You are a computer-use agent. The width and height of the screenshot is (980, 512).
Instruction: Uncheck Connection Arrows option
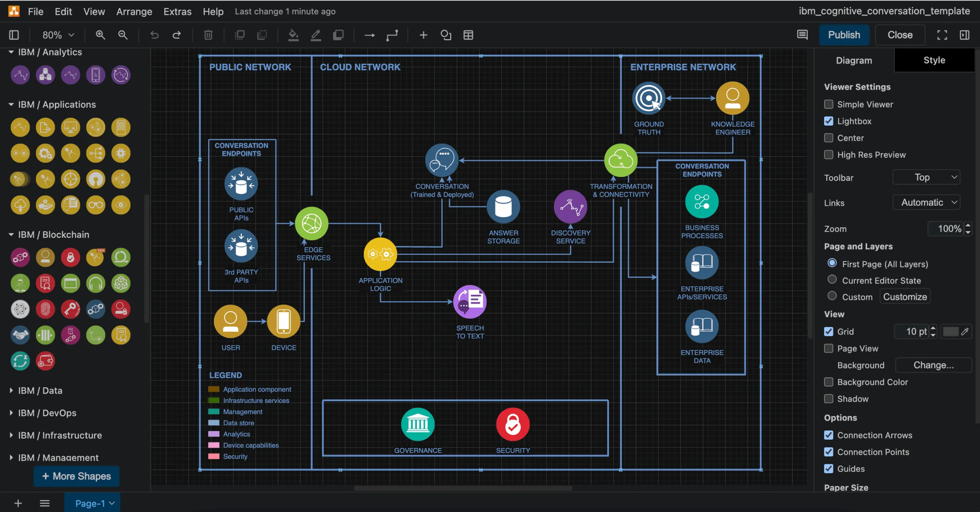[x=829, y=435]
